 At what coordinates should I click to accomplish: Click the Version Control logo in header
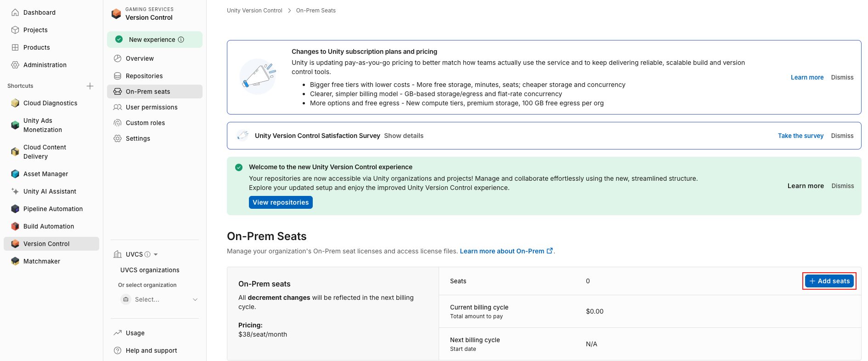pos(117,14)
